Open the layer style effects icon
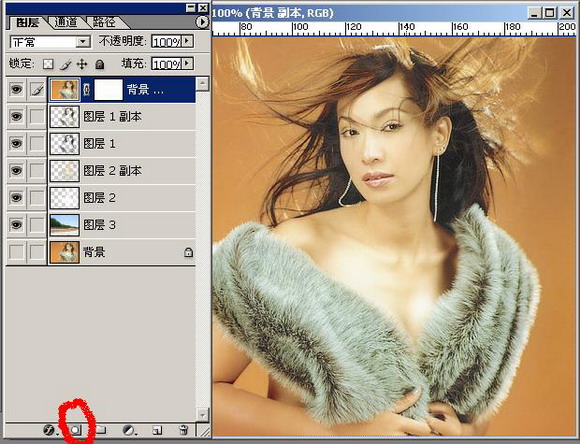Viewport: 580px width, 444px height. (49, 430)
